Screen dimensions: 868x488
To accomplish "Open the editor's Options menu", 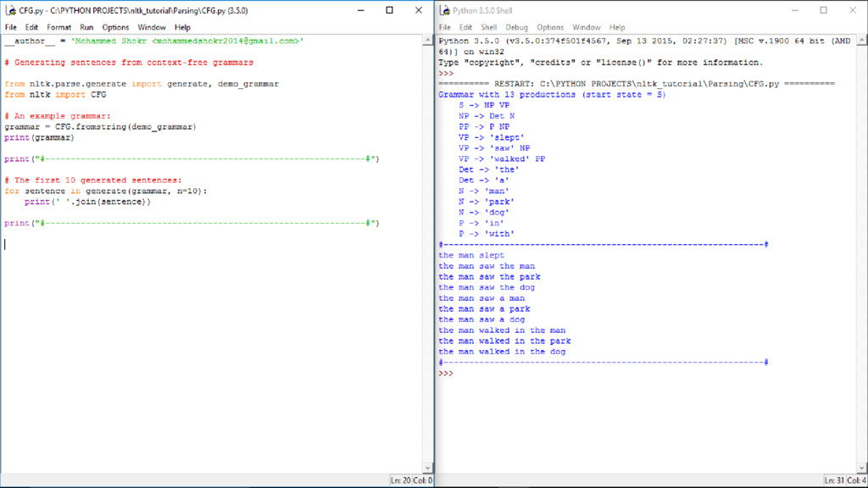I will (x=115, y=27).
